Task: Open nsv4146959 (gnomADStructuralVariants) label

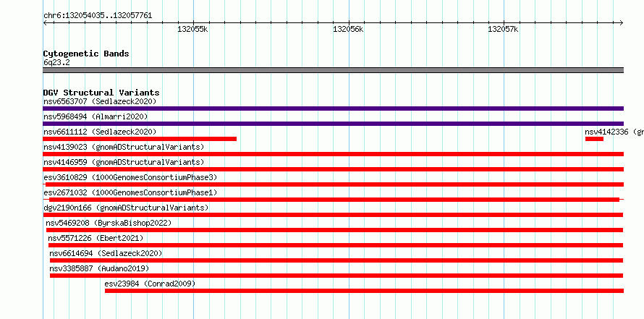Action: (x=124, y=162)
